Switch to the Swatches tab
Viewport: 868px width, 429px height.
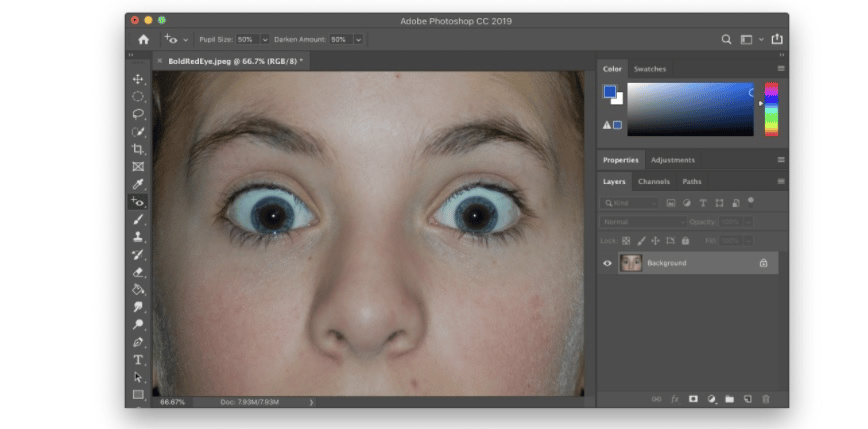(650, 69)
